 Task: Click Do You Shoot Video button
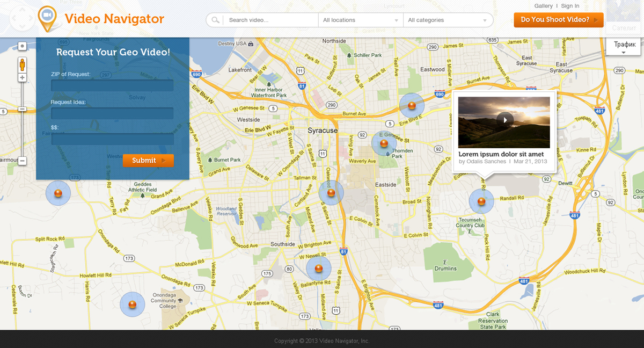pos(559,20)
